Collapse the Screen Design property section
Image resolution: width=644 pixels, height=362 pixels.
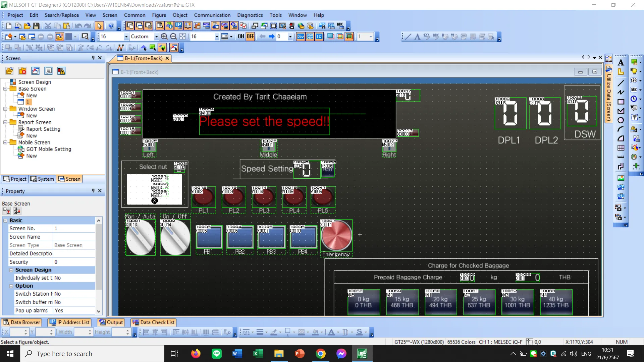(x=11, y=270)
